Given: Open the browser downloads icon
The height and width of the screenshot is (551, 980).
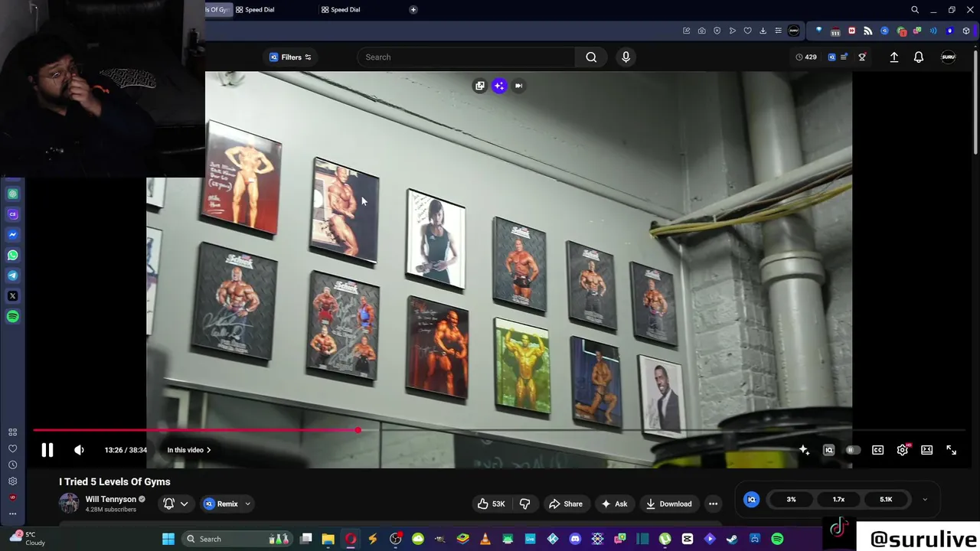Looking at the screenshot, I should pos(763,31).
